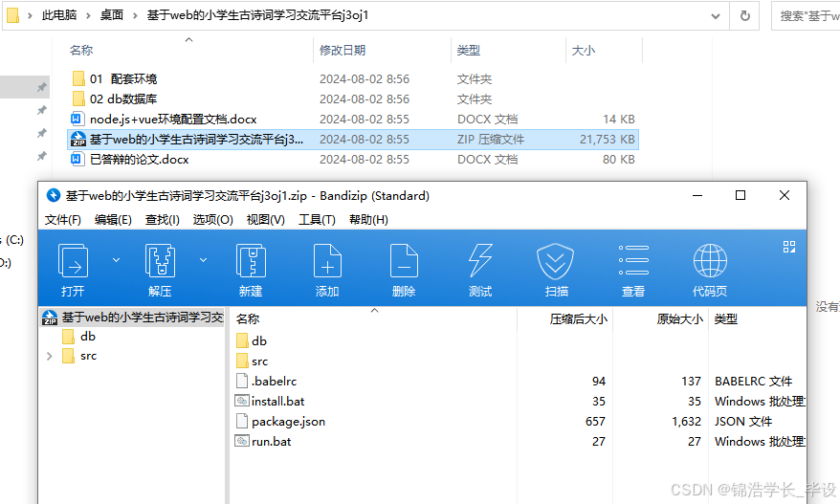Select the install.bat file

click(270, 401)
